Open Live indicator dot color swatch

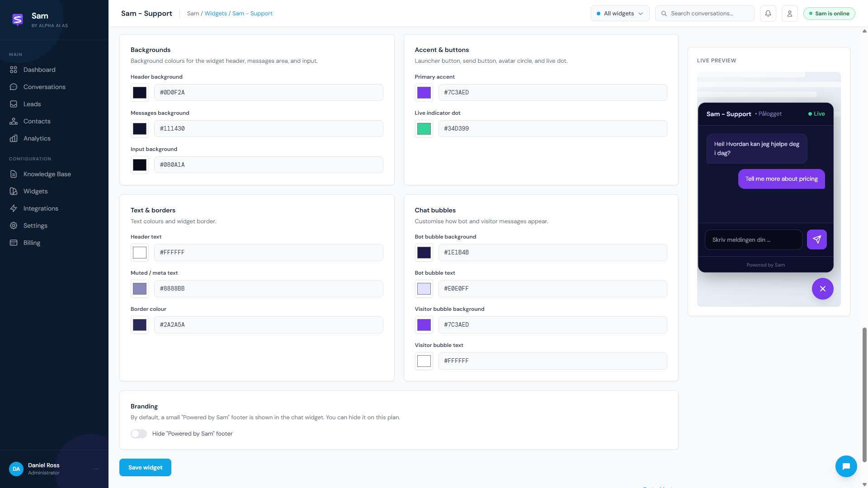click(x=424, y=129)
